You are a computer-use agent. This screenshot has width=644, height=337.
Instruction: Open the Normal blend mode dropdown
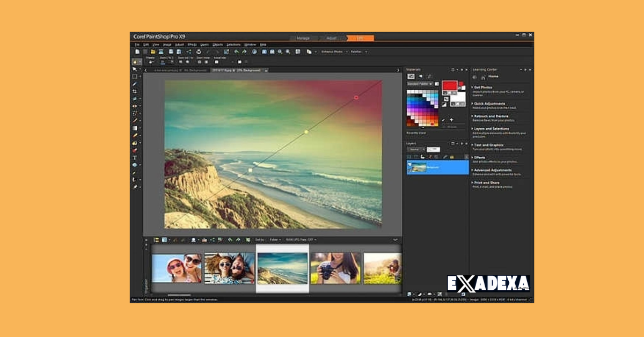coord(416,148)
